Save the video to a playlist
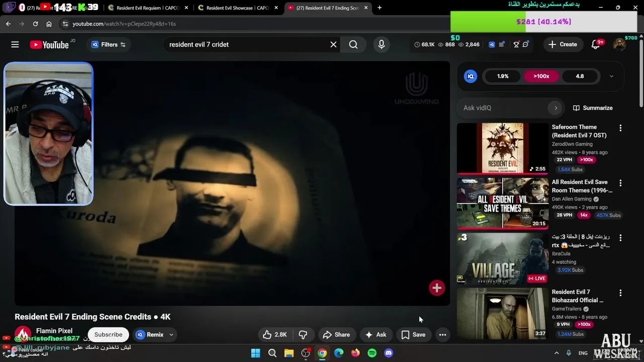 414,335
